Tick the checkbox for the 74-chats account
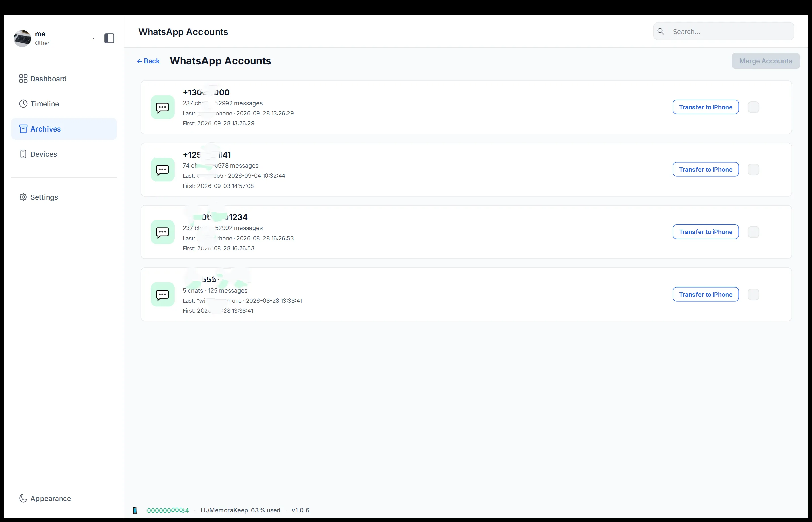This screenshot has height=522, width=812. [753, 169]
